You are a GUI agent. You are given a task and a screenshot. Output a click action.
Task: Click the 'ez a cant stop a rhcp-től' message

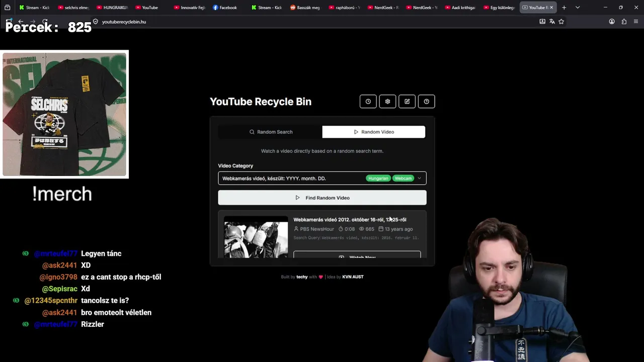tap(121, 277)
